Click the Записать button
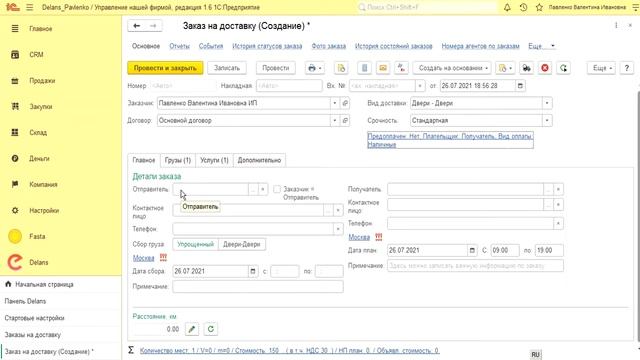Screen dimensions: 640x360 click(227, 68)
